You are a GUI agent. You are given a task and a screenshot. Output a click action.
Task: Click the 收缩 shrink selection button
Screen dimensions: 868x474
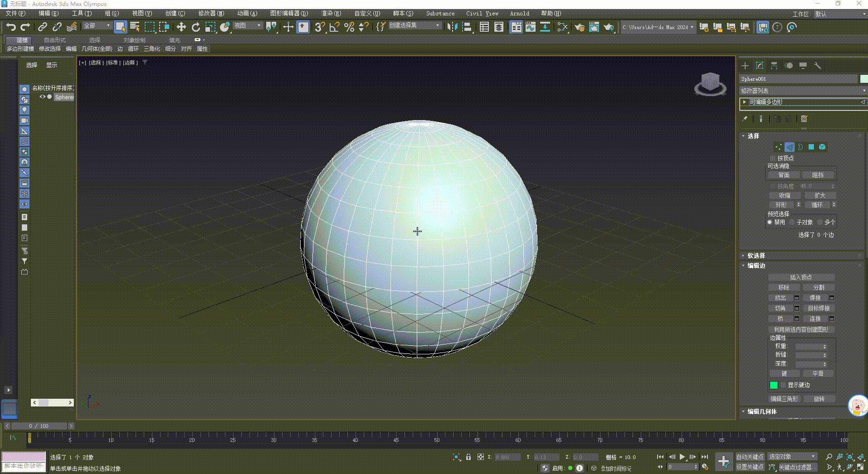785,195
